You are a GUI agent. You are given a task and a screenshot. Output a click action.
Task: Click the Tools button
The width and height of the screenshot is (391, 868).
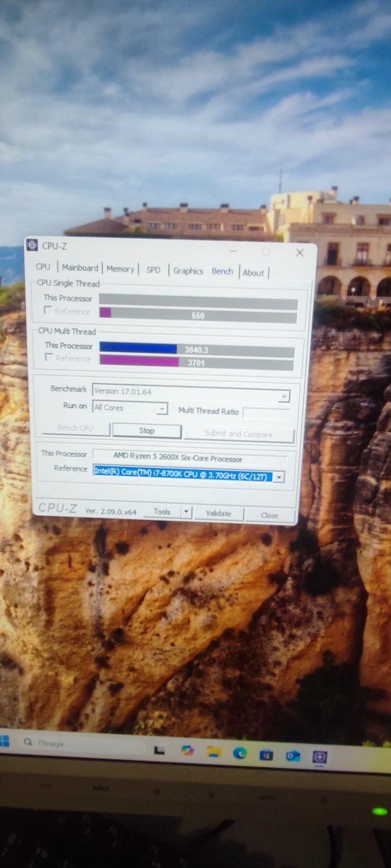(x=162, y=511)
